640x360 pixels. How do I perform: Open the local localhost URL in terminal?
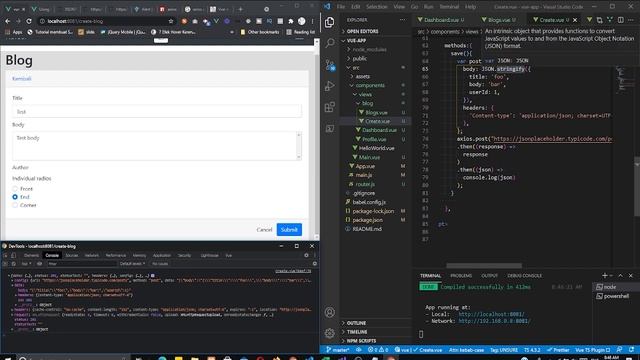pos(491,314)
